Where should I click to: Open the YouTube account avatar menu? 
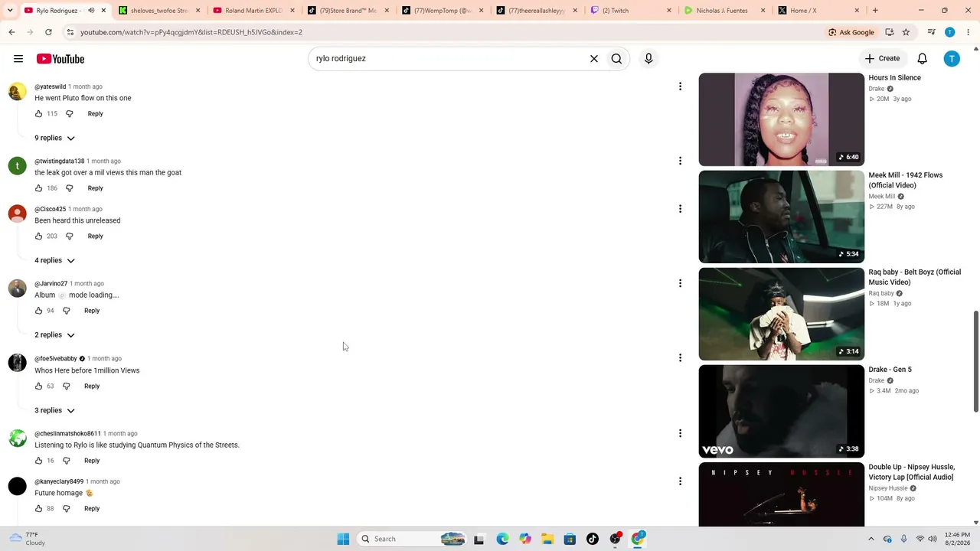pyautogui.click(x=952, y=59)
